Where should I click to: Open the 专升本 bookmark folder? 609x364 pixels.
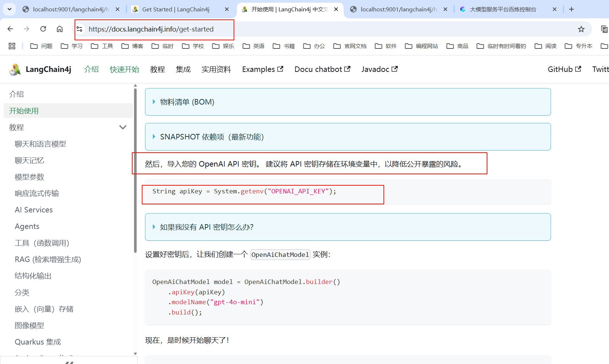click(579, 46)
